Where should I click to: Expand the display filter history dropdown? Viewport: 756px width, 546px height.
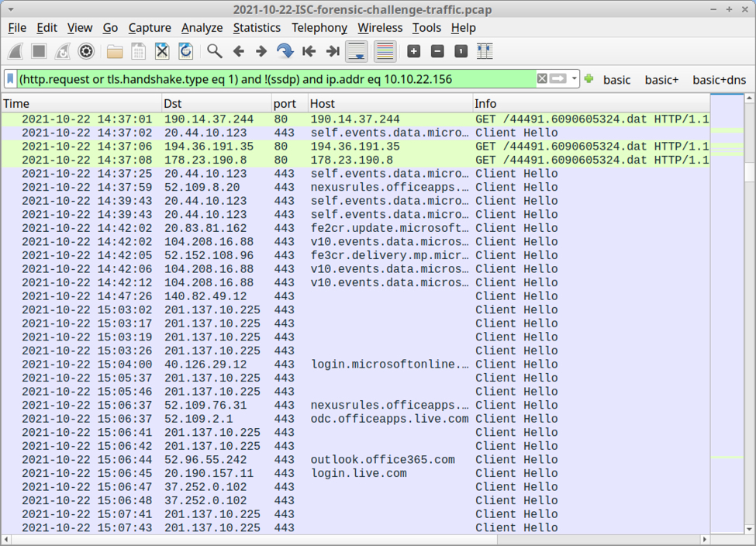click(x=575, y=79)
